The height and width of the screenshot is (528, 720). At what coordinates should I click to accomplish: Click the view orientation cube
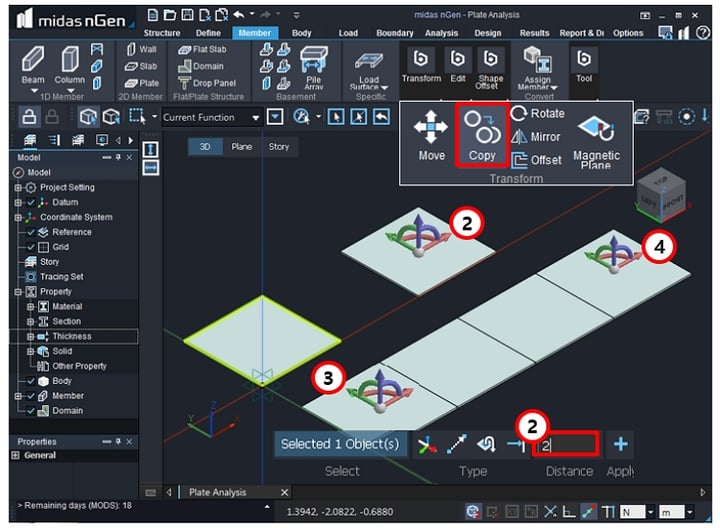point(663,194)
